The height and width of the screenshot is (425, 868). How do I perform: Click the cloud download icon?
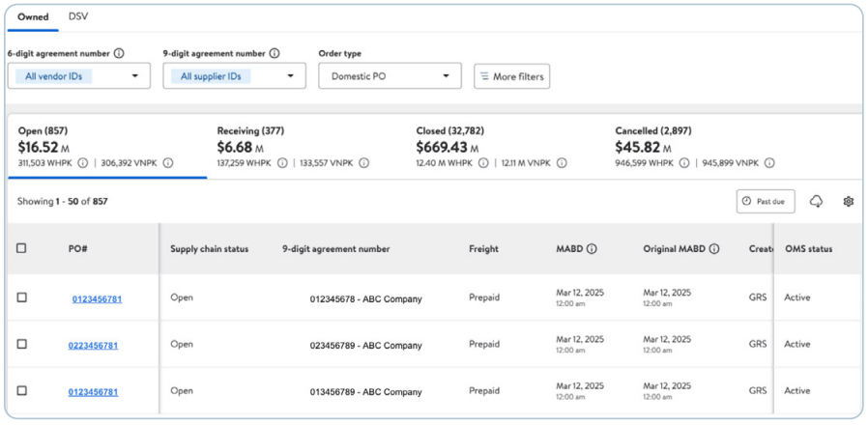pyautogui.click(x=816, y=202)
